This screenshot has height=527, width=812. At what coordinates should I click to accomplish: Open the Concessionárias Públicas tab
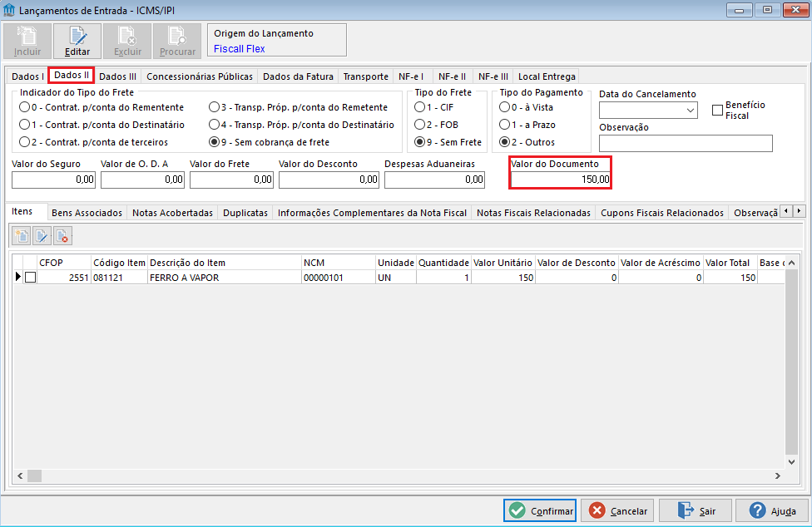(200, 76)
